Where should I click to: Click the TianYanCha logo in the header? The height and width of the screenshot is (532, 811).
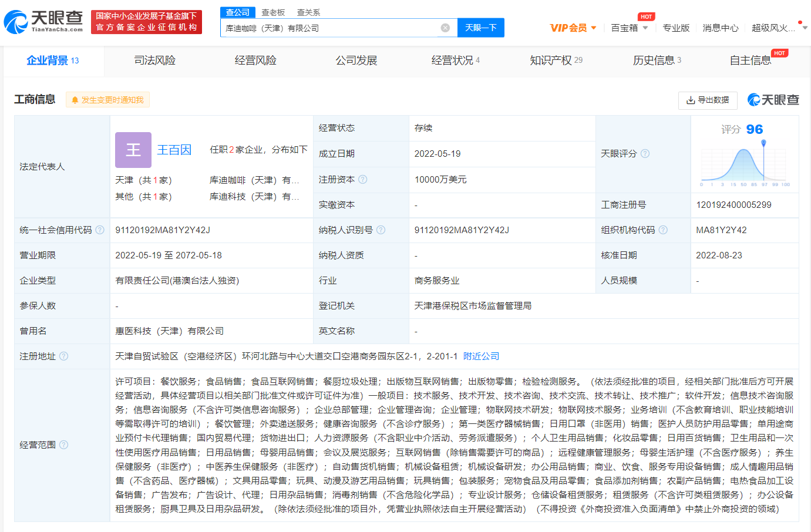[43, 22]
